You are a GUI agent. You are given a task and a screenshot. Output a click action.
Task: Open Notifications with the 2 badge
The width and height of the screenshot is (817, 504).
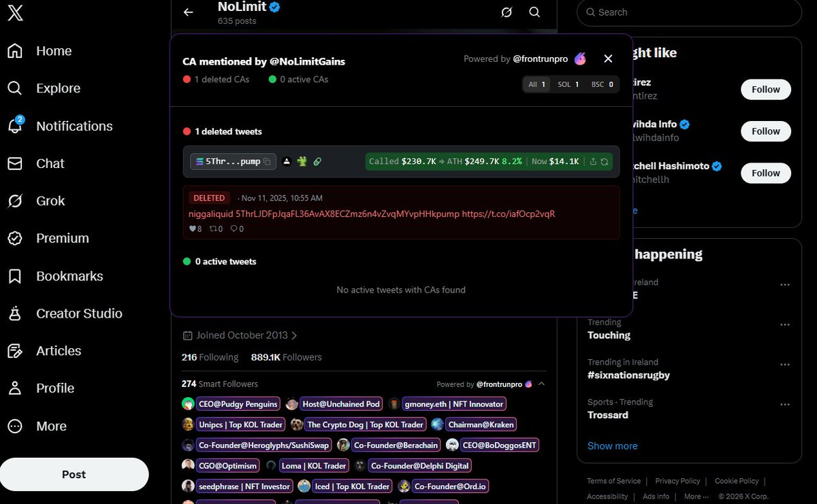(61, 126)
